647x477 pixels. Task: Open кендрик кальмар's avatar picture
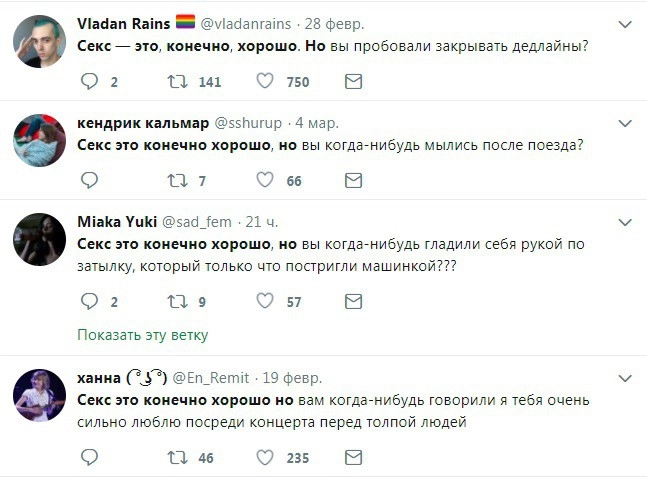[40, 142]
